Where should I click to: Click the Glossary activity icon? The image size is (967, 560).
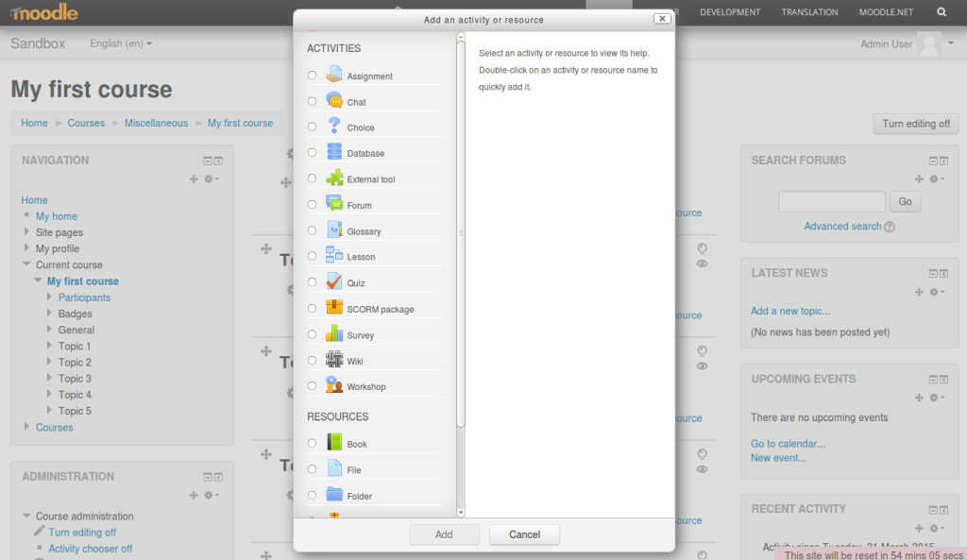pos(334,229)
